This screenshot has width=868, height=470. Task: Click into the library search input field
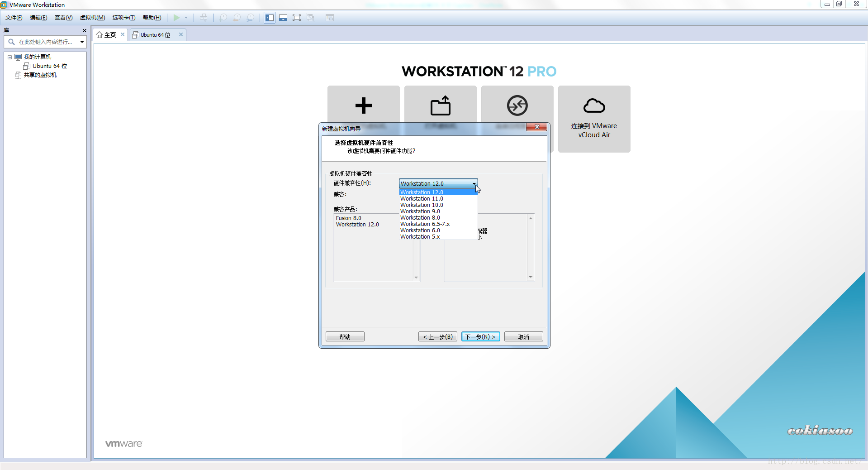(45, 42)
